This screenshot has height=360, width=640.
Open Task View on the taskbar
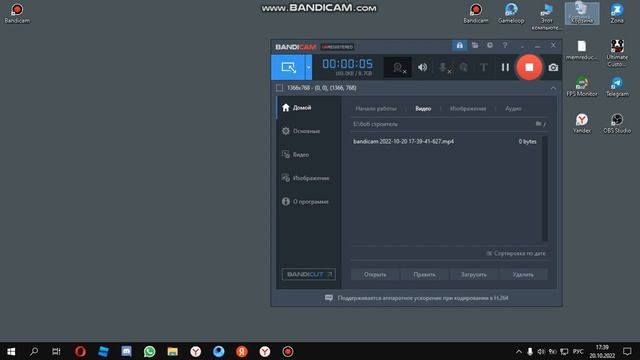(56, 351)
